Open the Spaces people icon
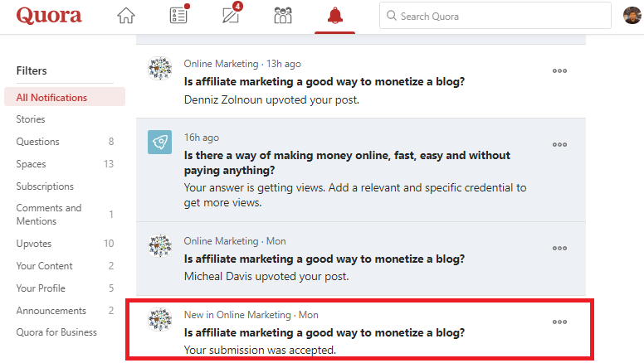Image resolution: width=644 pixels, height=363 pixels. point(283,16)
